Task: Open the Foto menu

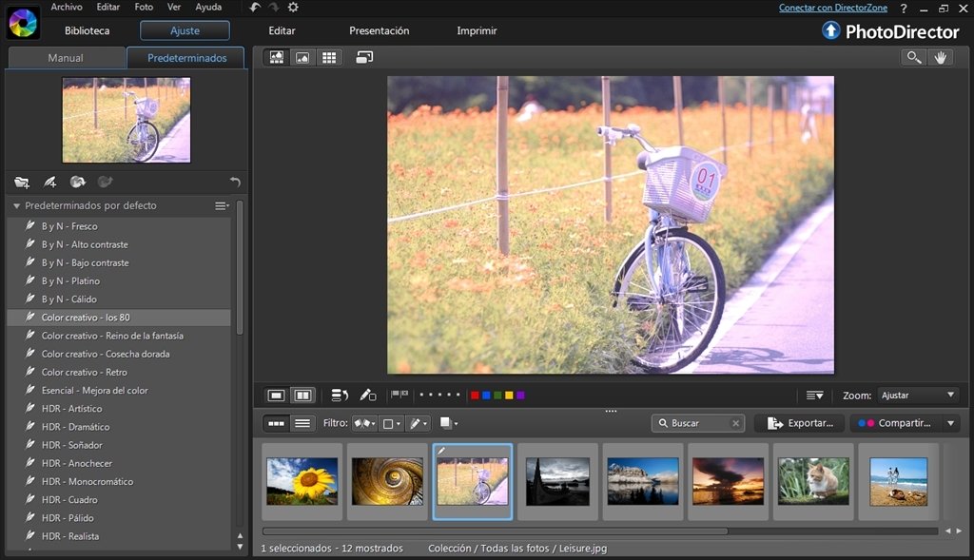Action: click(144, 7)
